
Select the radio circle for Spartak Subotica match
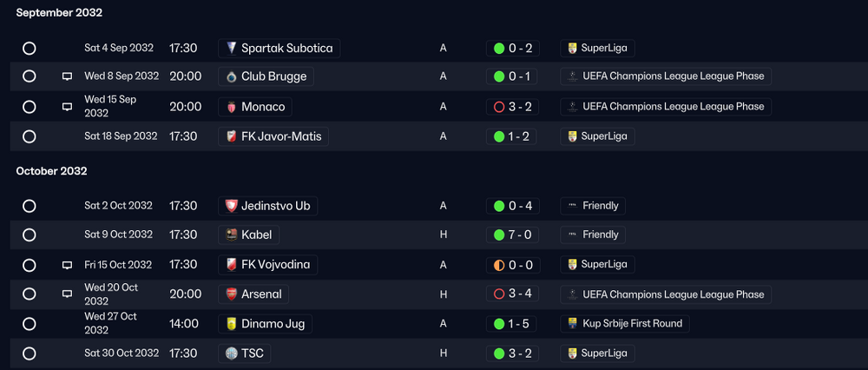(x=30, y=48)
